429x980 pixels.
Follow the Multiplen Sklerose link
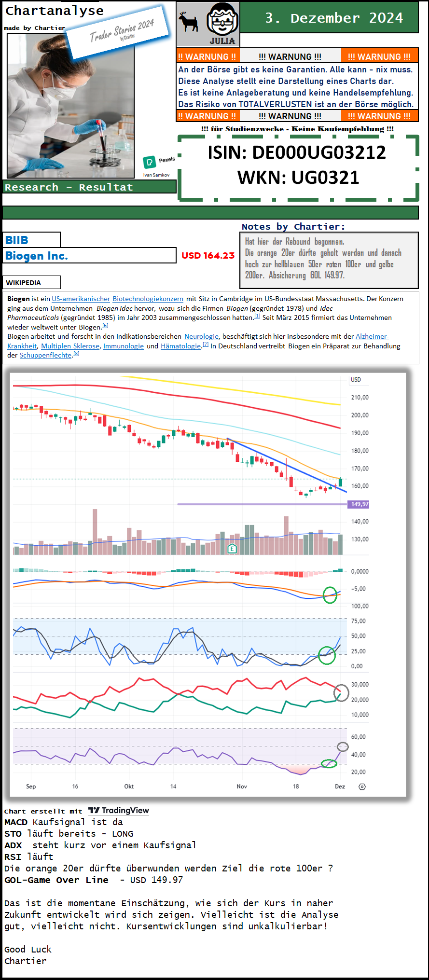click(x=70, y=346)
